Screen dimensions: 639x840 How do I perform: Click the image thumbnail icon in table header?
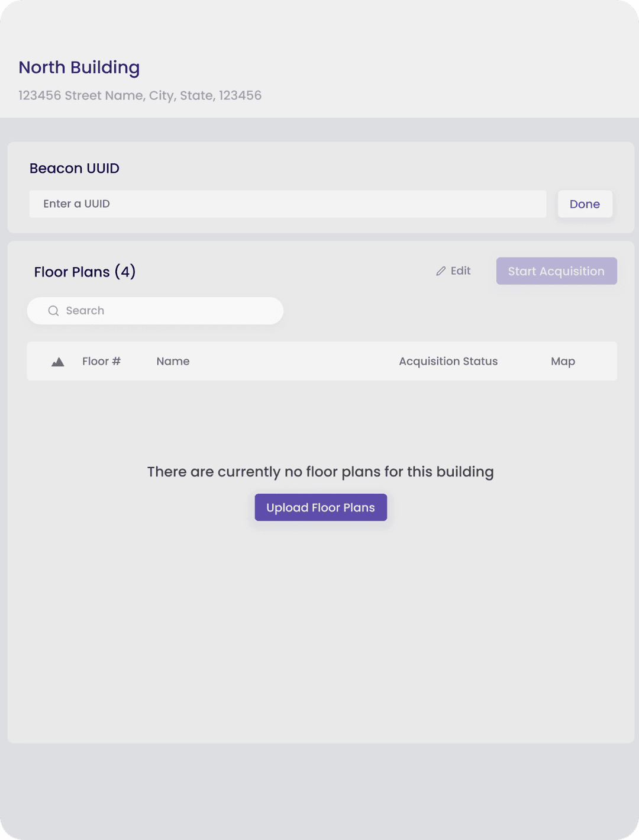point(57,361)
